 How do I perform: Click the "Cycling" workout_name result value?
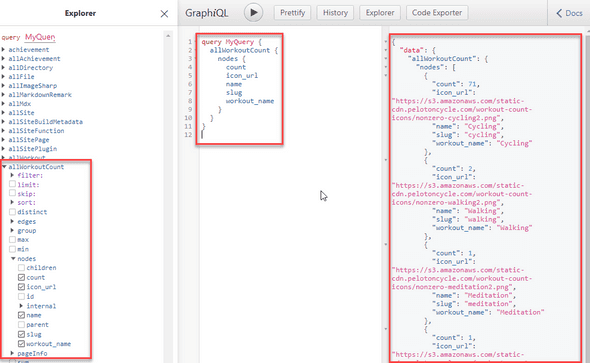tap(514, 143)
